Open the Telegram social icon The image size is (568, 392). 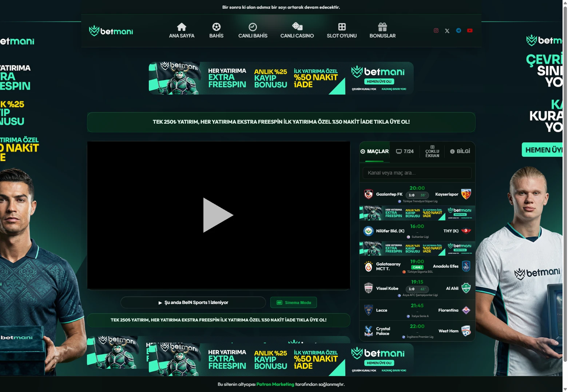coord(458,31)
